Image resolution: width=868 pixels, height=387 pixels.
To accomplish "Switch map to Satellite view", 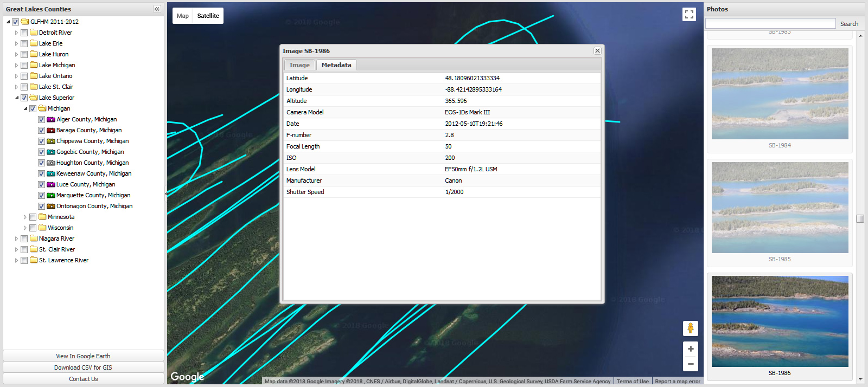I will tap(208, 16).
